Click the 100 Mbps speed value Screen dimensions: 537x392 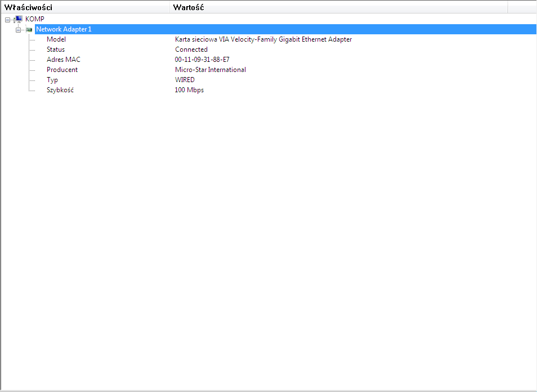[189, 90]
